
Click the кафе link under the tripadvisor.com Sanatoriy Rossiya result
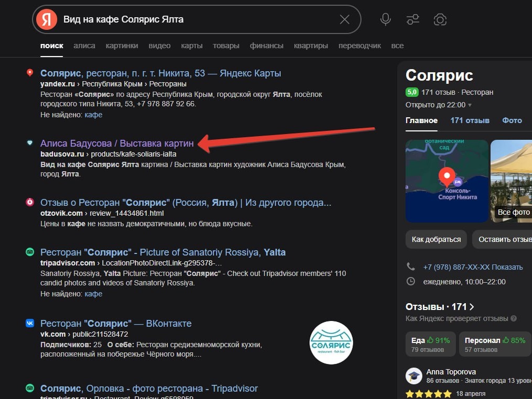coord(93,294)
